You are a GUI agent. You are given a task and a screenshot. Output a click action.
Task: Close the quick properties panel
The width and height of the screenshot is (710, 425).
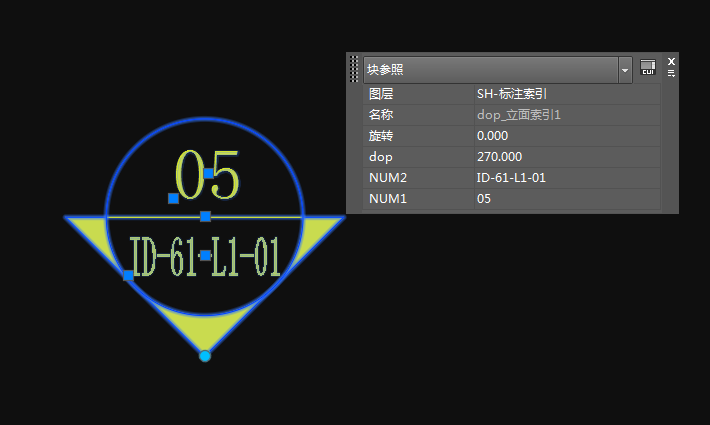(672, 61)
